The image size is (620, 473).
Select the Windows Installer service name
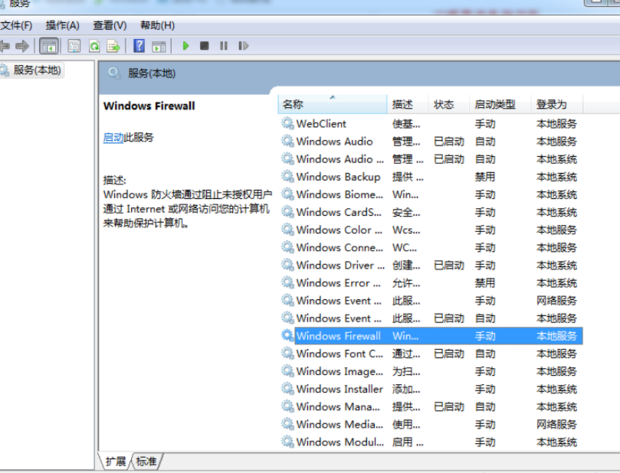pos(340,389)
